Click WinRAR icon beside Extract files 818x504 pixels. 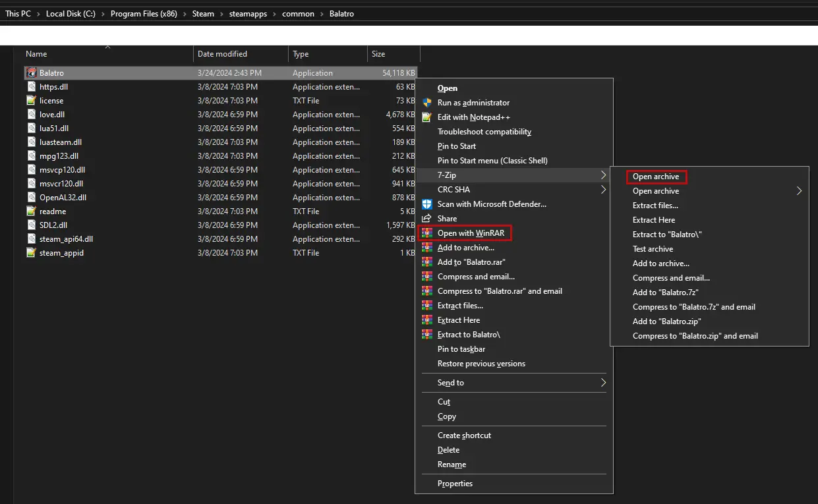point(426,306)
